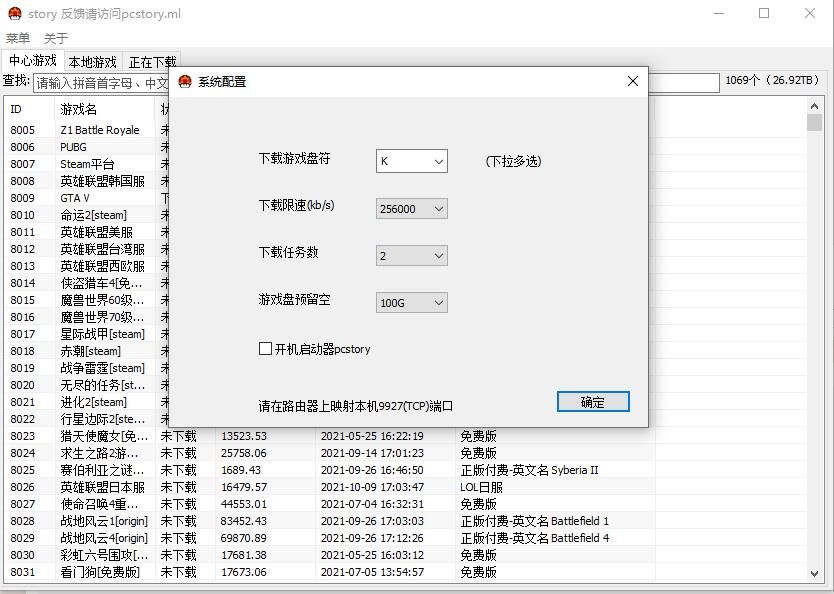Click the 游戏名 column header
This screenshot has width=834, height=594.
tap(100, 109)
